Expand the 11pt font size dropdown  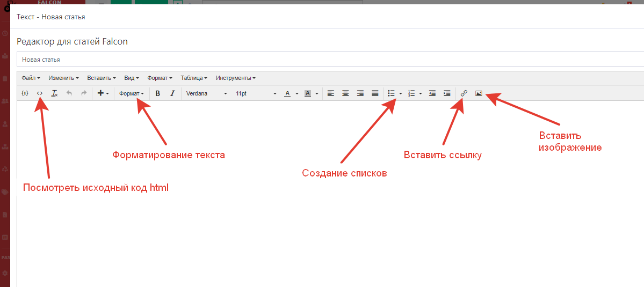pos(256,93)
